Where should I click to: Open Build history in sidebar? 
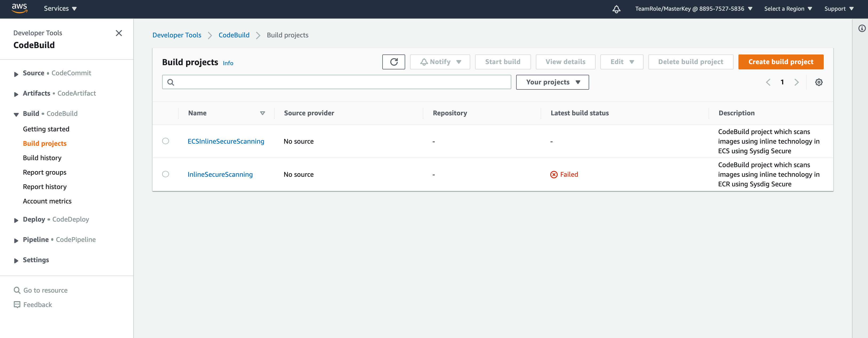pyautogui.click(x=42, y=158)
